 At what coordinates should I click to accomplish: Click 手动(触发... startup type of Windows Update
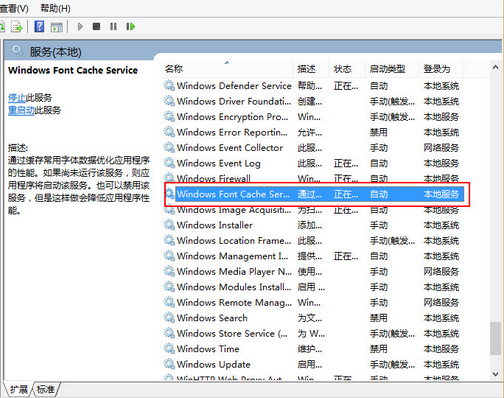392,364
